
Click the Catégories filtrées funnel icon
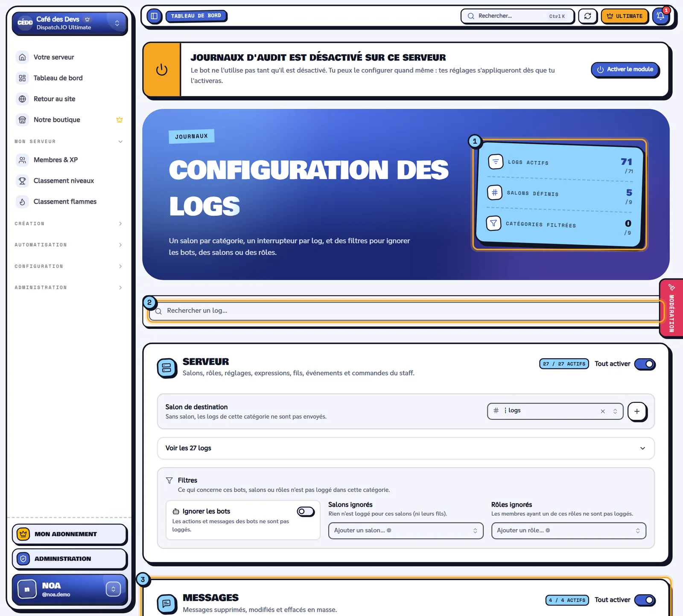click(x=493, y=223)
